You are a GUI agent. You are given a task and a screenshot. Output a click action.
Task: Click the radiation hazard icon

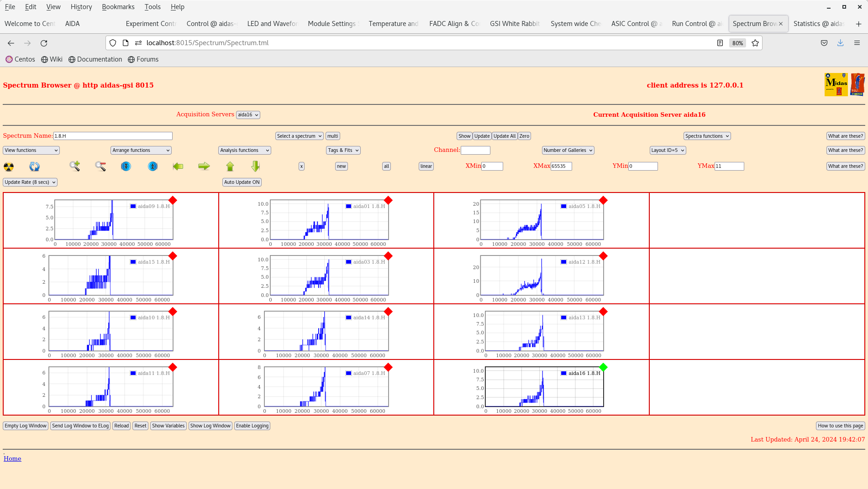pos(9,166)
